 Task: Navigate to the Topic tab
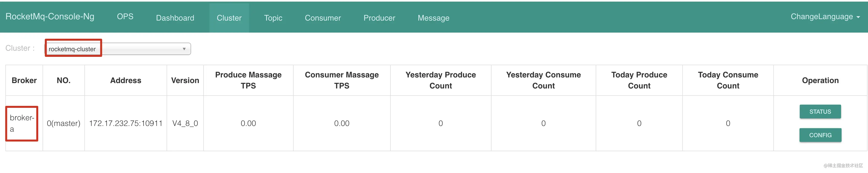point(273,18)
